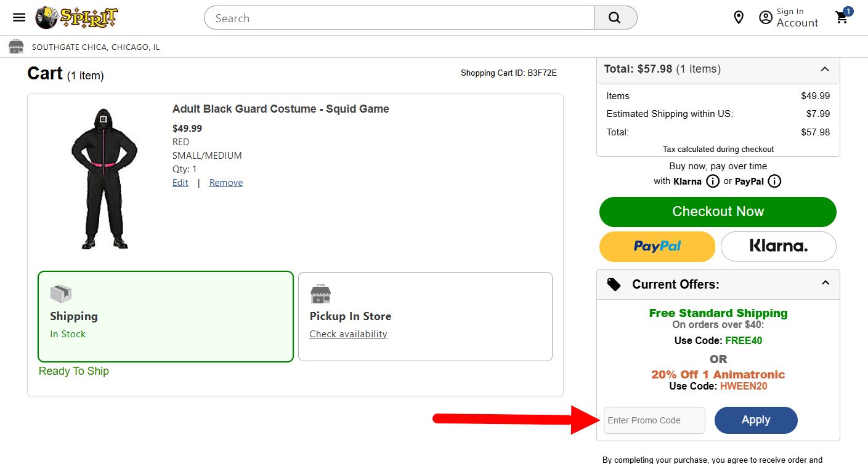The width and height of the screenshot is (868, 464).
Task: Click the Estimated Shipping within US label
Action: [x=670, y=114]
